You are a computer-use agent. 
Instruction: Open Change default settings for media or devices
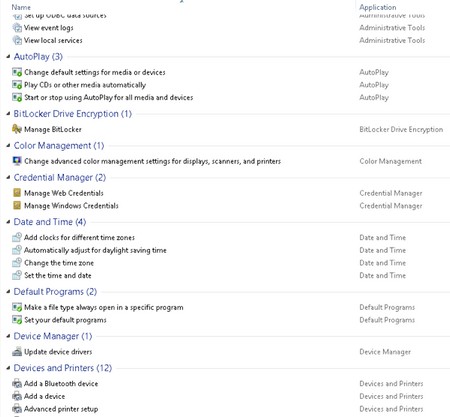95,72
